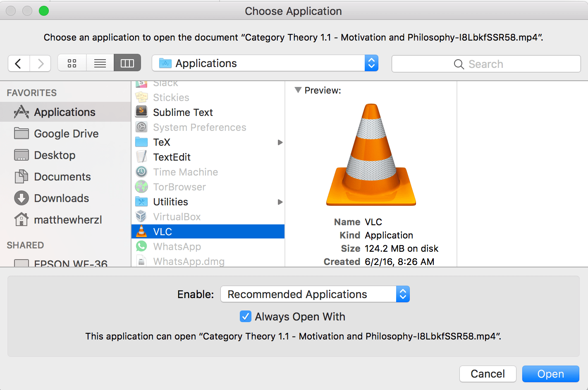Expand the Utilities folder arrow

click(x=280, y=202)
